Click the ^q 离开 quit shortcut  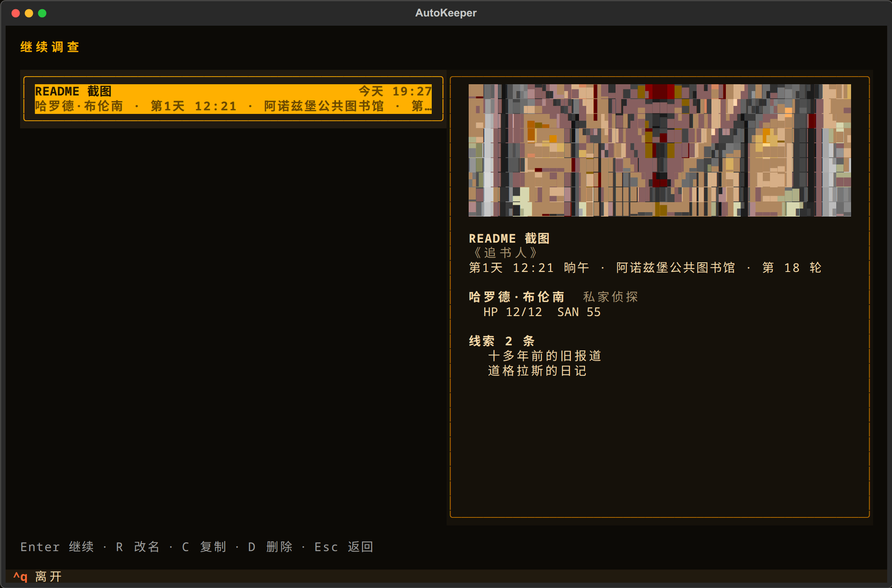click(38, 577)
